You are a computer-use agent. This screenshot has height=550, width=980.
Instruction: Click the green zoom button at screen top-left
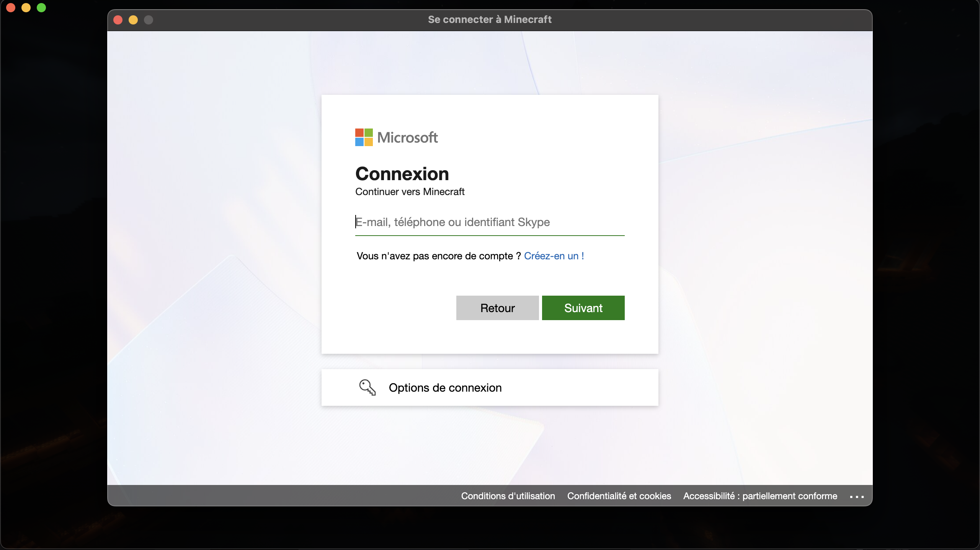[x=41, y=7]
